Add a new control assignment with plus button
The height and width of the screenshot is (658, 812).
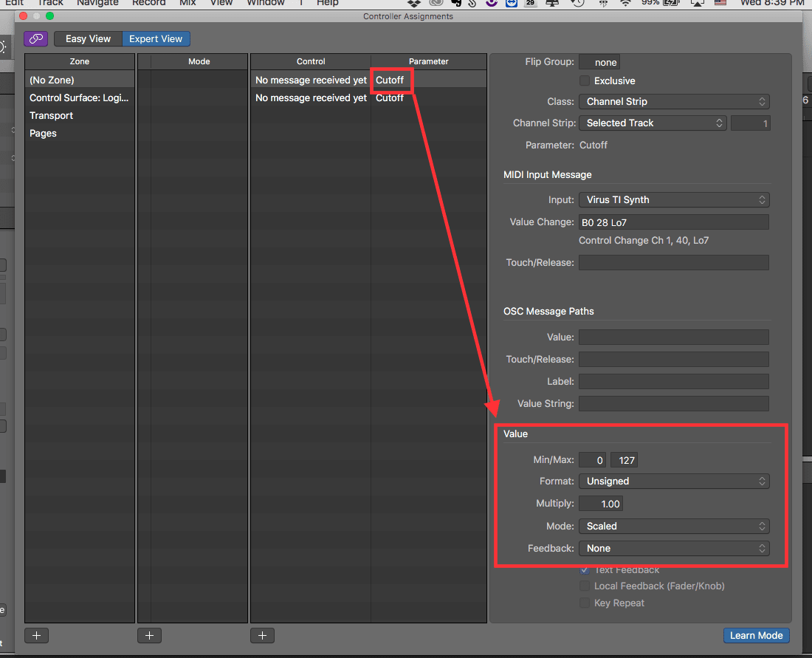click(262, 635)
